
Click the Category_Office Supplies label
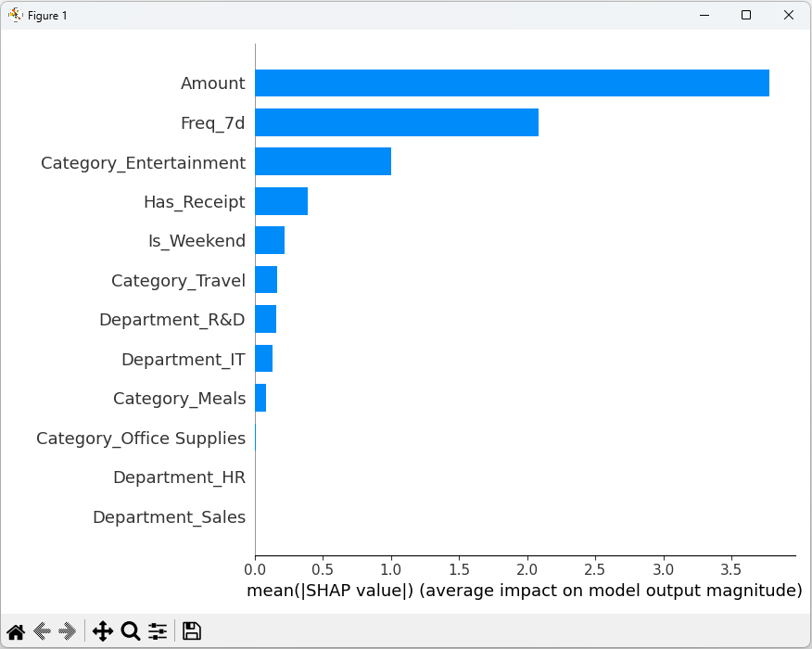141,439
